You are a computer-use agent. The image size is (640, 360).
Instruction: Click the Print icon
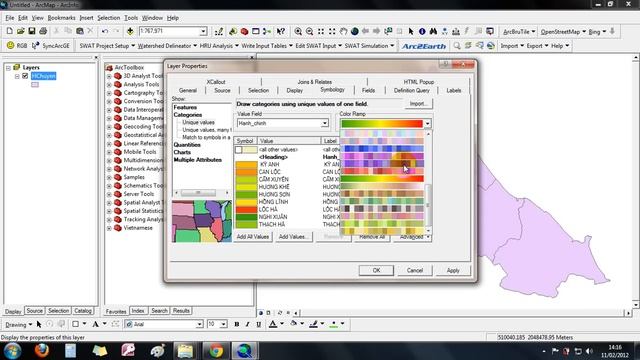tap(43, 31)
